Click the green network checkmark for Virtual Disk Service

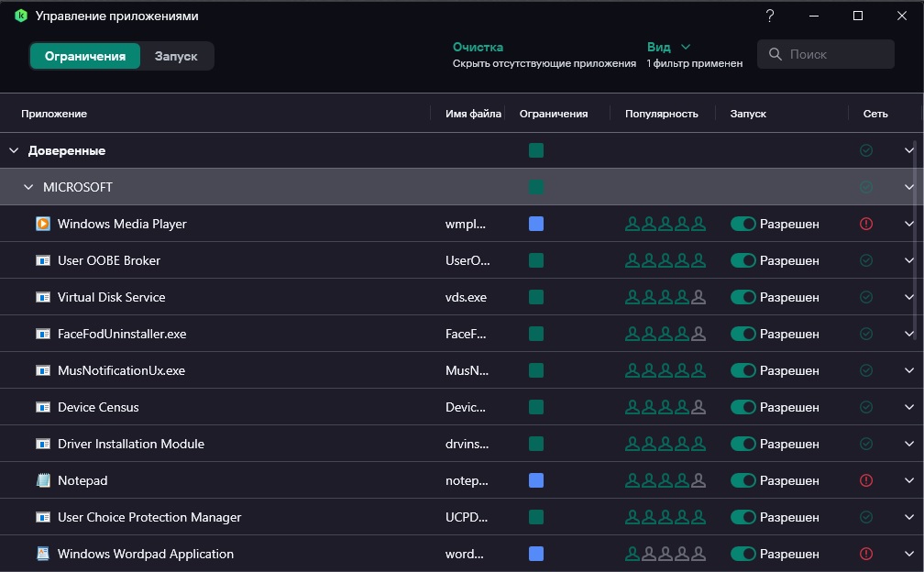tap(866, 297)
